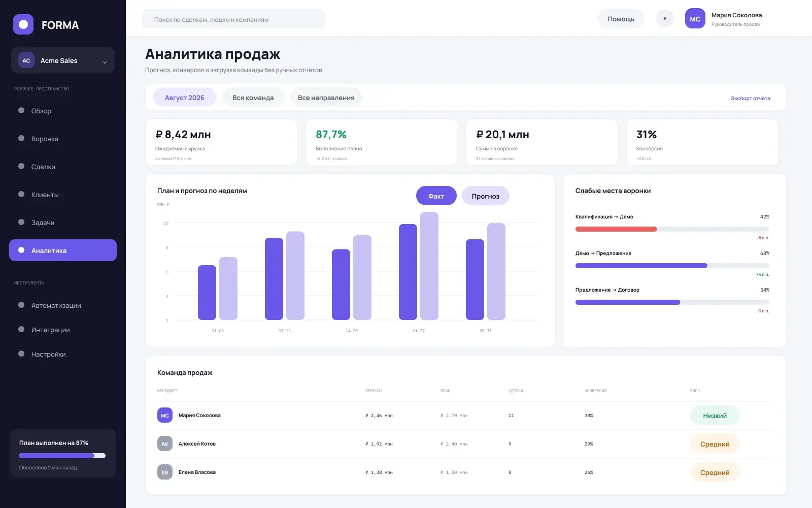This screenshot has height=508, width=812.
Task: Click the ₽ 8,42 млн revenue card
Action: point(221,142)
